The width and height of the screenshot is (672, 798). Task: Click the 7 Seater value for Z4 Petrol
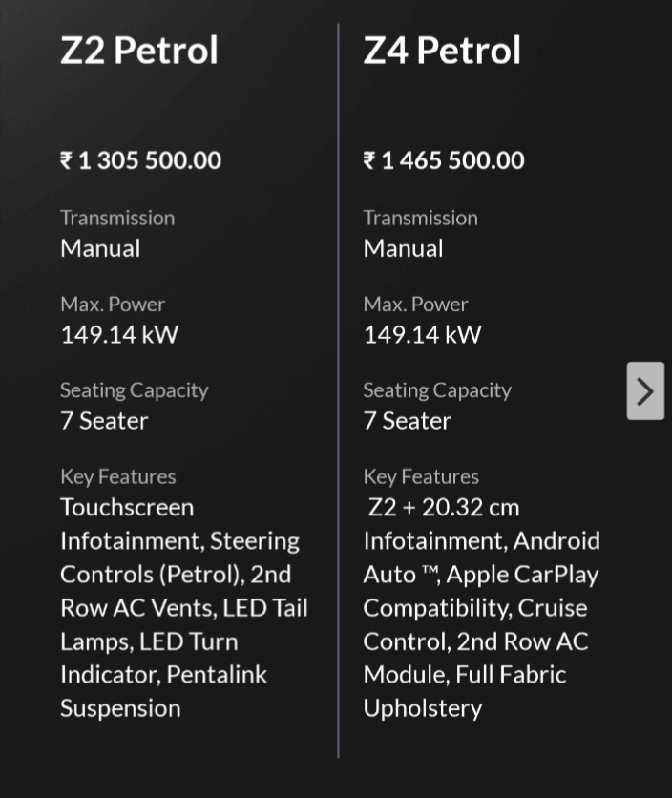(x=407, y=421)
